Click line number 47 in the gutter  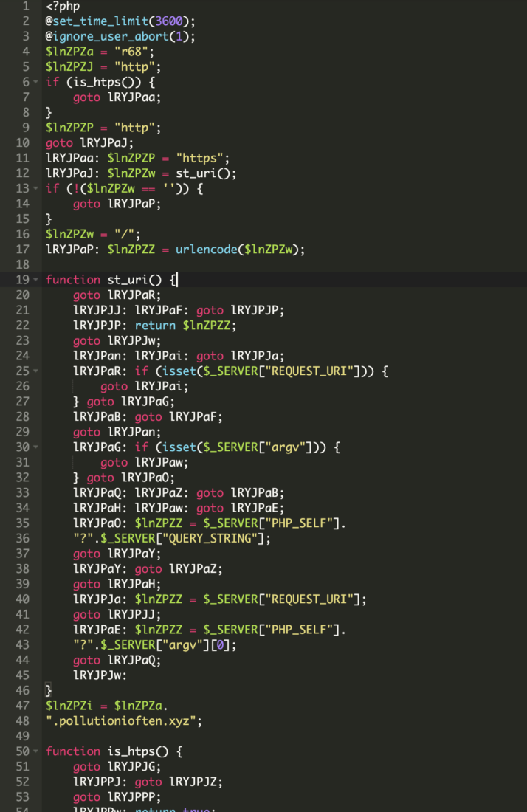coord(22,706)
